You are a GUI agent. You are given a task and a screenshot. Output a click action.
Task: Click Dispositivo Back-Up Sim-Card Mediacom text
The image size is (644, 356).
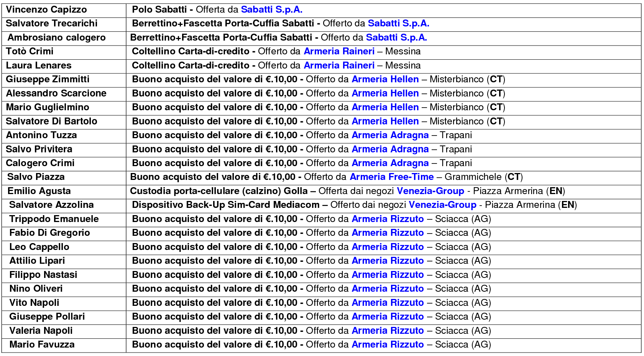(x=225, y=205)
